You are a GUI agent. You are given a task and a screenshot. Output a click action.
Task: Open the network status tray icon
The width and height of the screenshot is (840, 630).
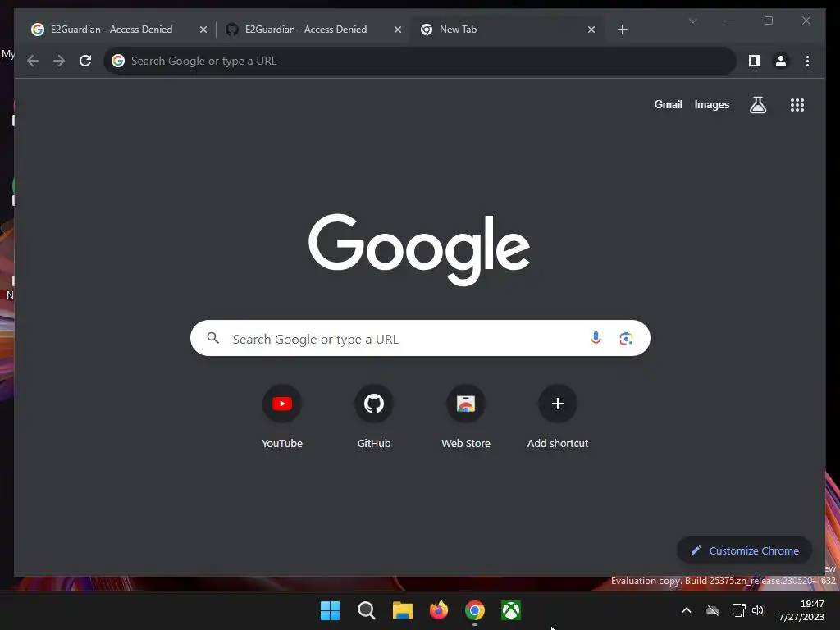tap(738, 610)
